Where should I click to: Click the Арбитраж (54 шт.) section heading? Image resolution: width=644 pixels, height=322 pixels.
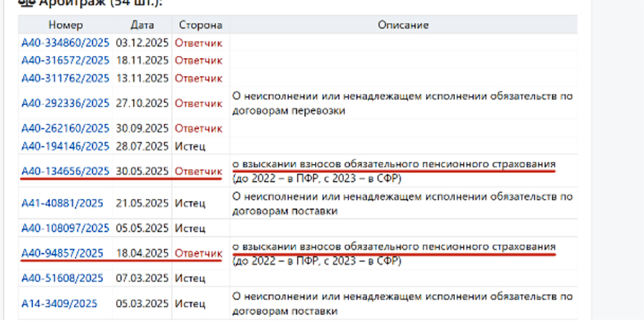coord(100,4)
